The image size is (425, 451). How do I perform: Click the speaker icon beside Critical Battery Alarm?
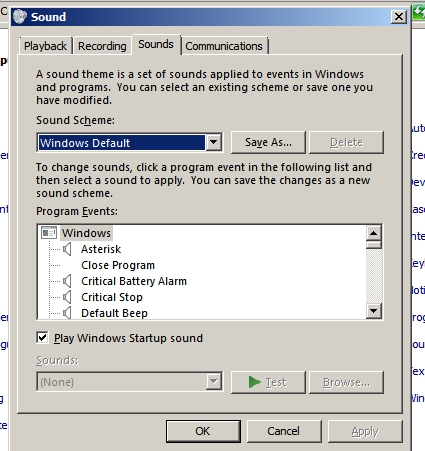coord(67,281)
